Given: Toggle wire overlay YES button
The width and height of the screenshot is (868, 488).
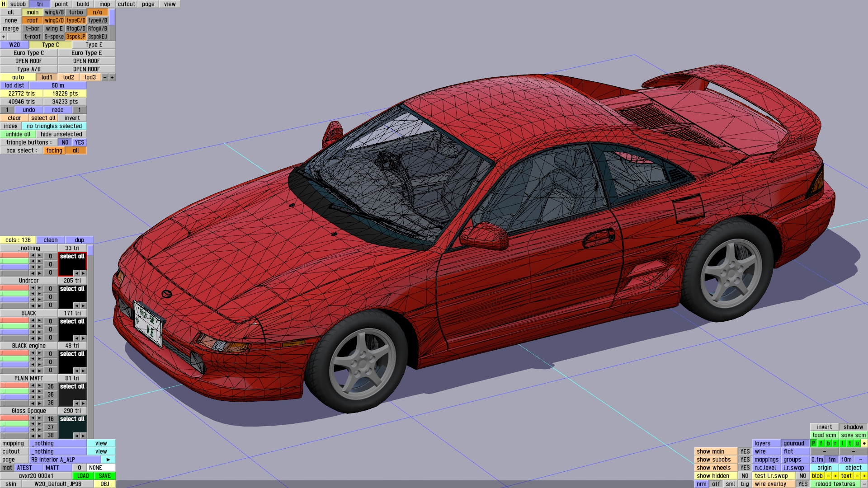Looking at the screenshot, I should point(802,484).
